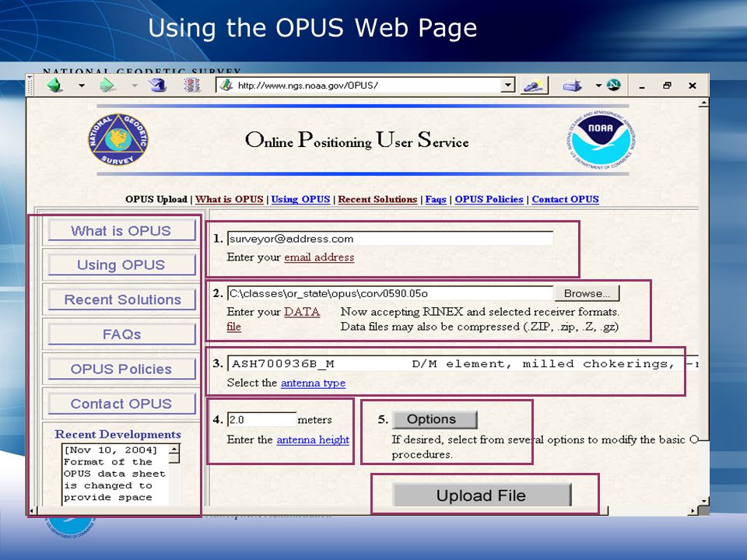Click Contact OPUS sidebar button
The width and height of the screenshot is (747, 560).
tap(121, 404)
